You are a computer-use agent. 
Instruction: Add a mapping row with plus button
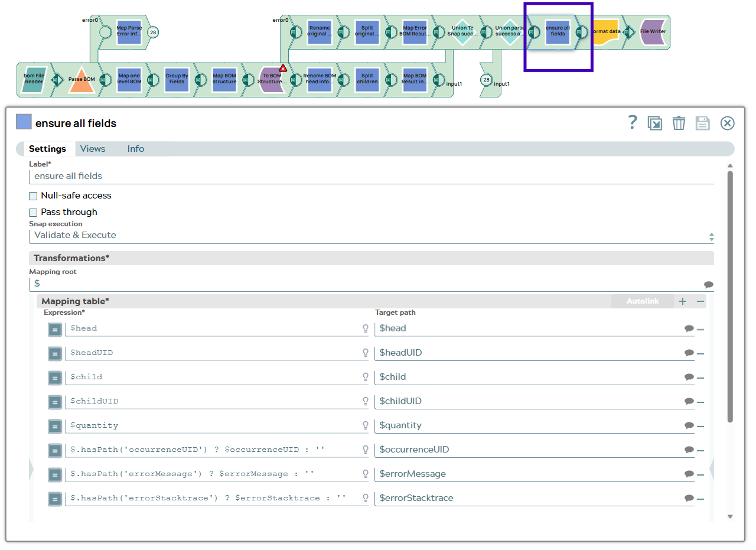[x=683, y=301]
